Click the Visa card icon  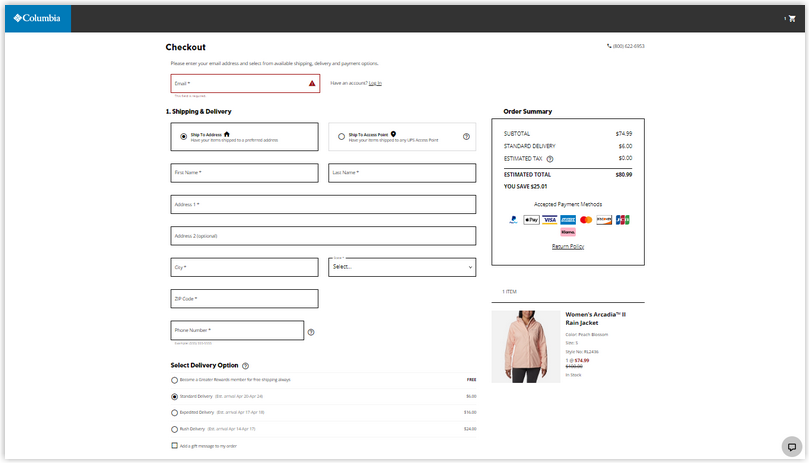click(x=550, y=220)
